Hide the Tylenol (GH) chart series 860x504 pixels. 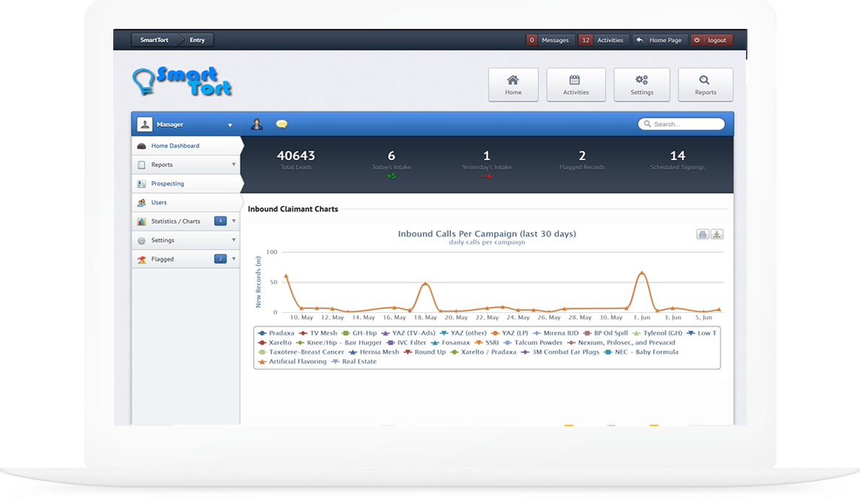(657, 333)
